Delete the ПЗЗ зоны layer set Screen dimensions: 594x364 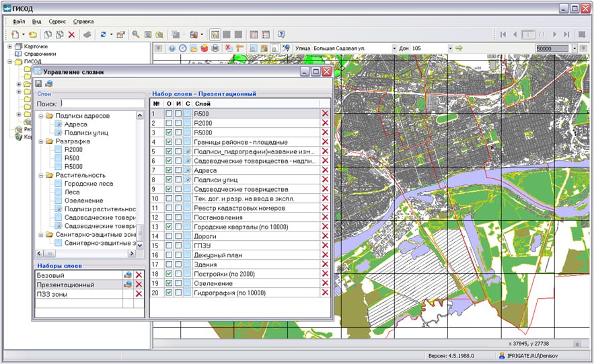point(139,294)
